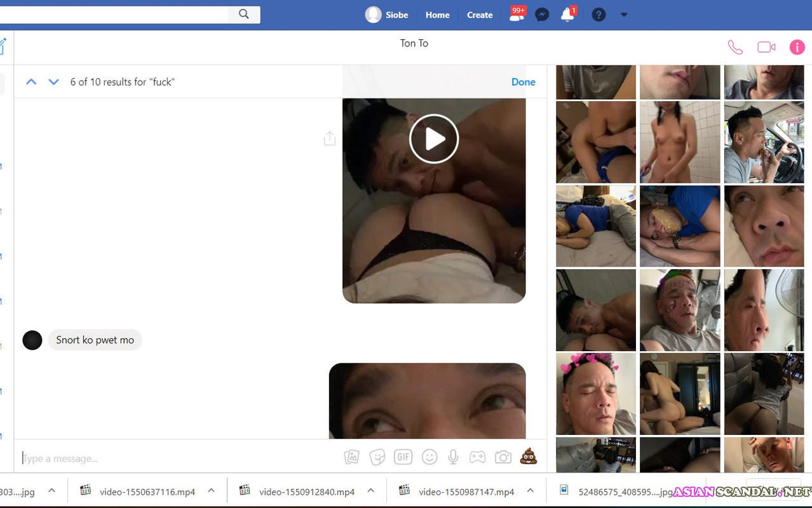Viewport: 812px width, 508px height.
Task: Attach a photo using picture icon
Action: (x=351, y=457)
